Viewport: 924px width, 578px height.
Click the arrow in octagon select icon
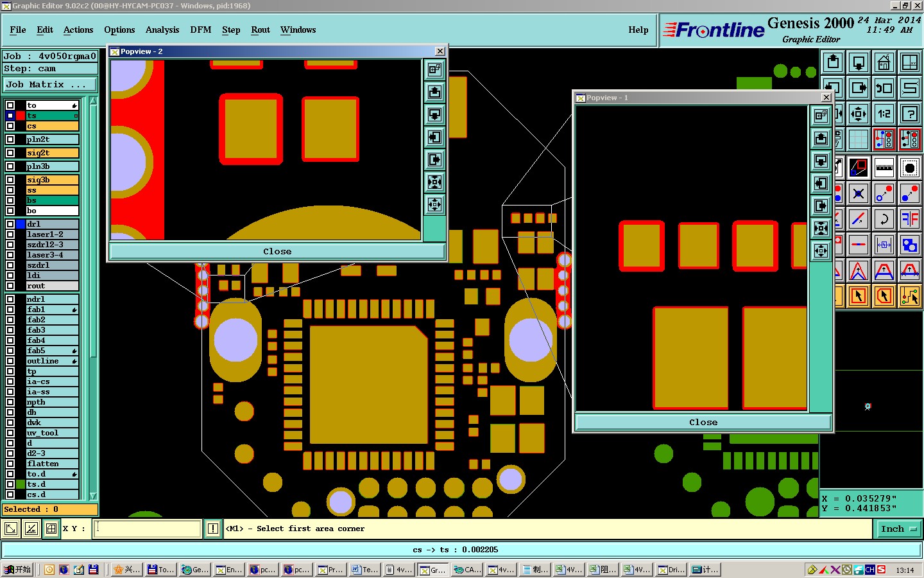coord(884,296)
